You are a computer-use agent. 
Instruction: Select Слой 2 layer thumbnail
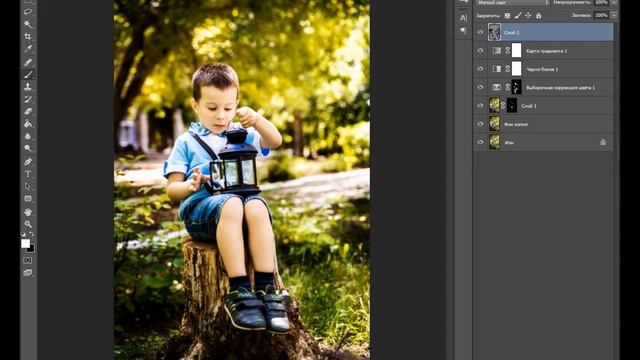tap(494, 32)
